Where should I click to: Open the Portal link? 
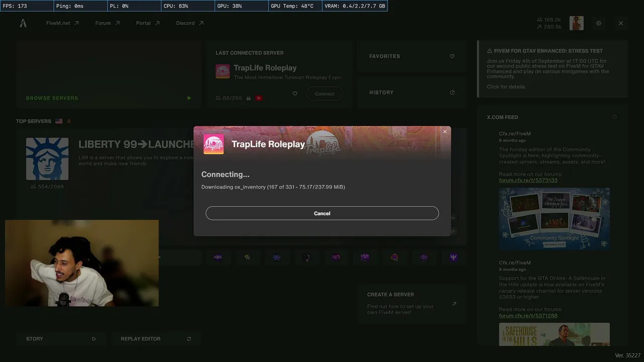148,23
